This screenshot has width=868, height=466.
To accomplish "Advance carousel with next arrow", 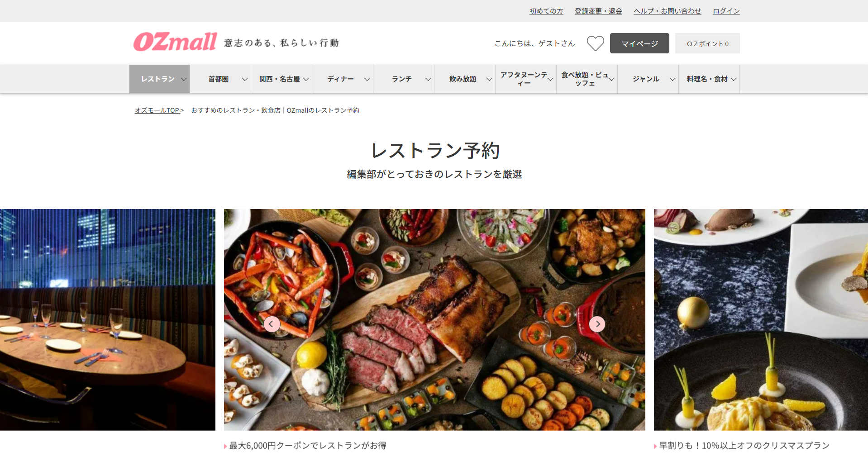I will coord(597,324).
